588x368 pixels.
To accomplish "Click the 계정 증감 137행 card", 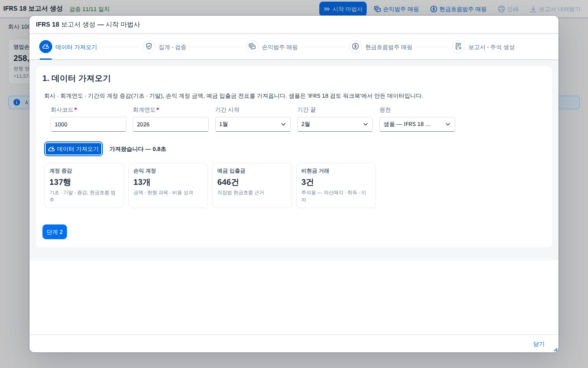I will coord(84,185).
